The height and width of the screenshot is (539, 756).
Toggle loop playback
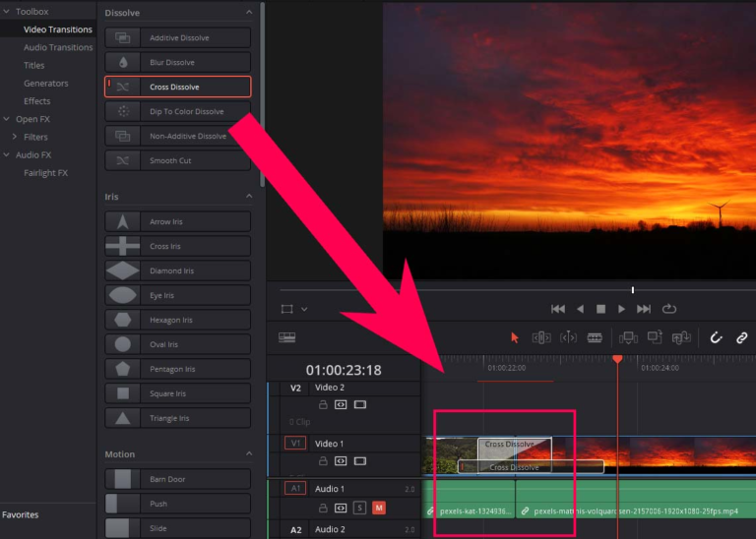[x=669, y=309]
